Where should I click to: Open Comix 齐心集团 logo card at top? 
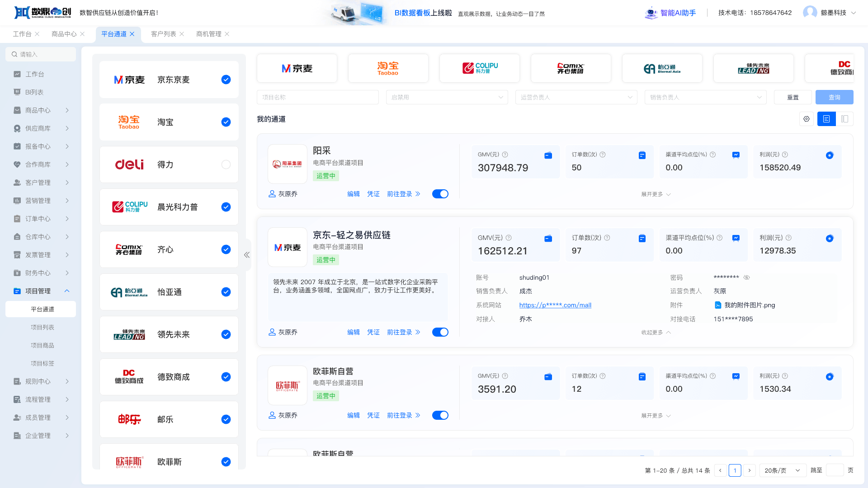[x=571, y=68]
